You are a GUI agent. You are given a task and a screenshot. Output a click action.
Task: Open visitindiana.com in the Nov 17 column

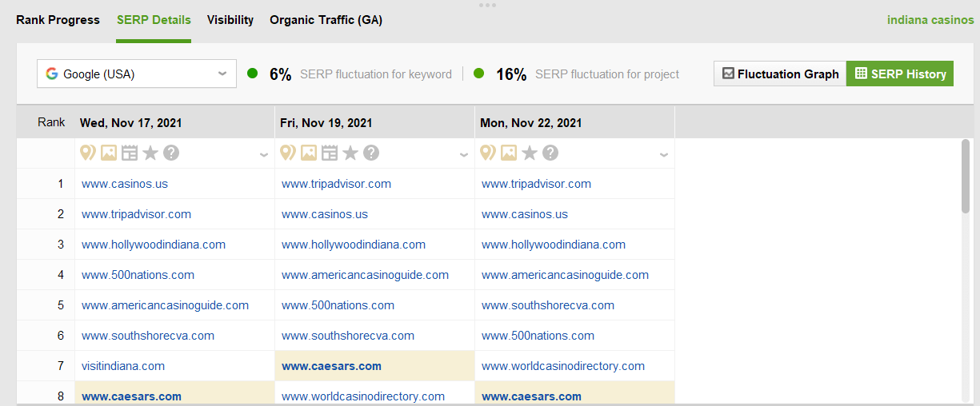[123, 366]
